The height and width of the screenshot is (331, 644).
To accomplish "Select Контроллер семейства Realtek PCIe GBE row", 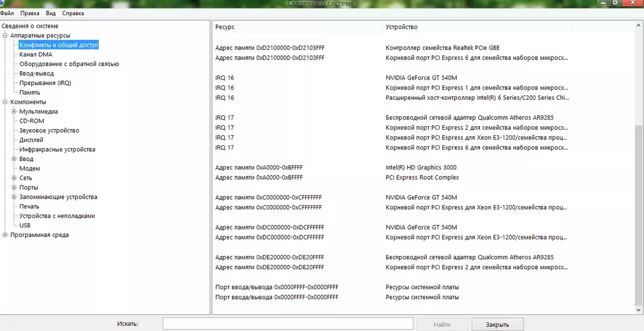I will click(423, 48).
